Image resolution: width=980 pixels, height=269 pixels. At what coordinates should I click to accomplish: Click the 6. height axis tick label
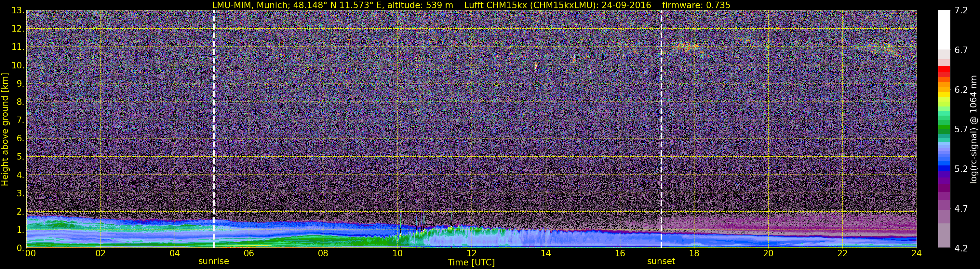[x=20, y=138]
